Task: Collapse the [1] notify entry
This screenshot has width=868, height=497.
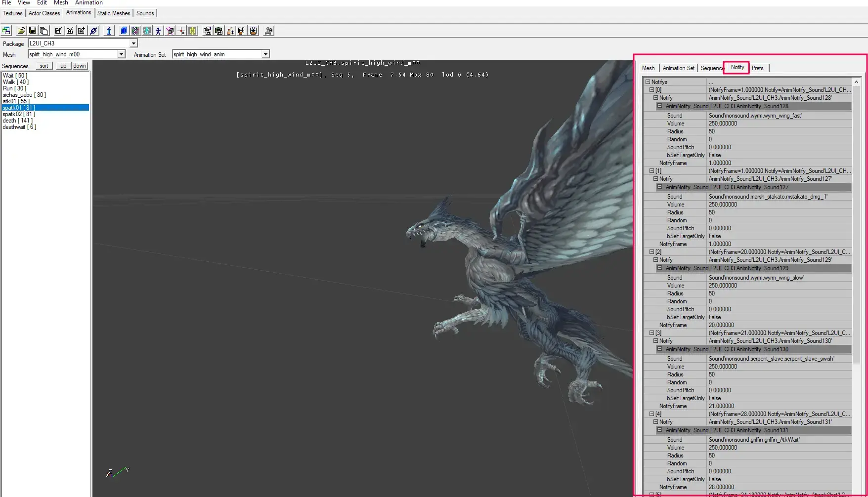Action: 651,171
